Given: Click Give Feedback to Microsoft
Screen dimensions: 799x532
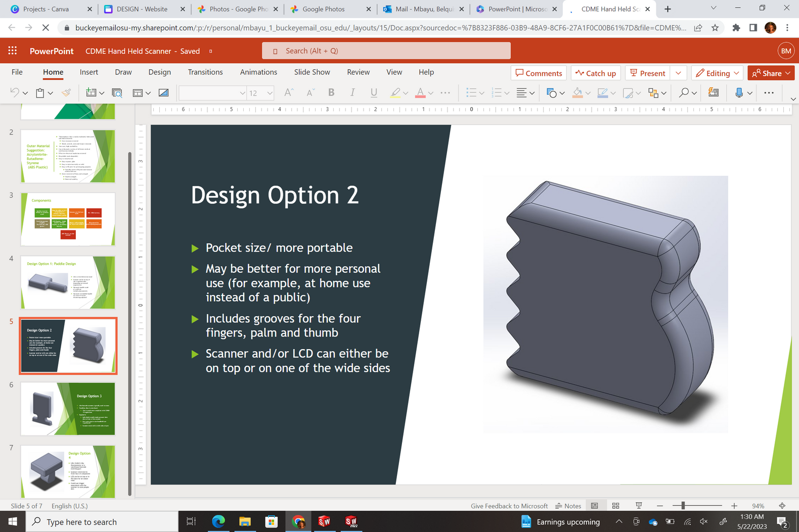Looking at the screenshot, I should (509, 506).
